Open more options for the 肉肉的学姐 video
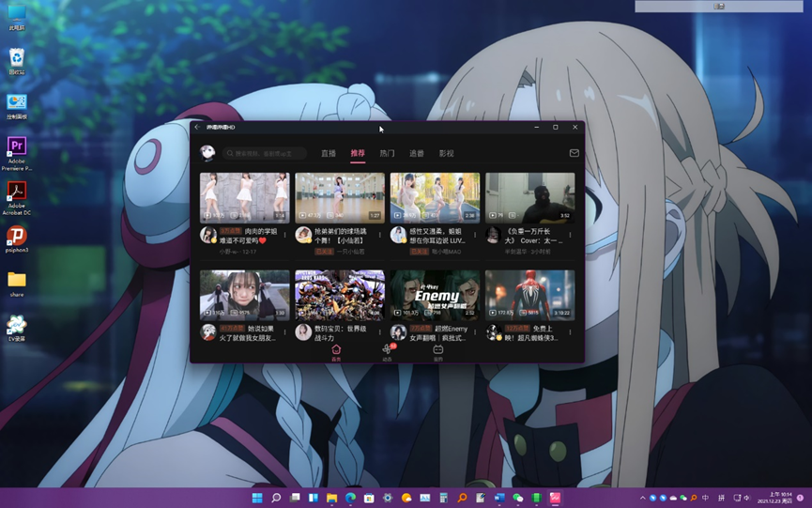812x508 pixels. point(284,235)
